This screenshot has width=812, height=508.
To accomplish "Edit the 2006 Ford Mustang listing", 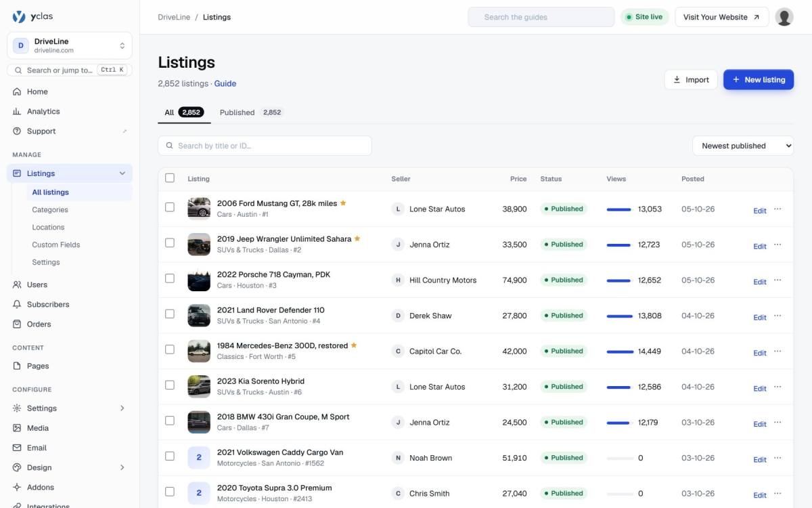I will [760, 211].
